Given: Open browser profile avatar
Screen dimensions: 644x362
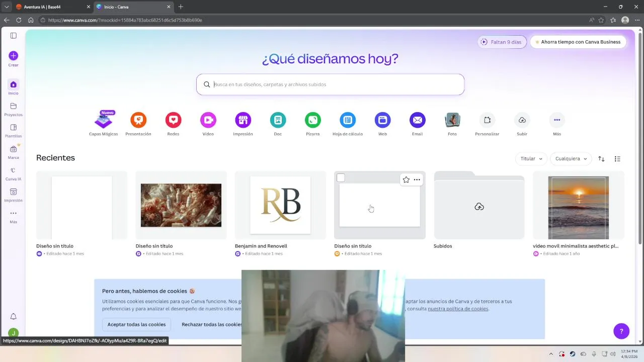Looking at the screenshot, I should [x=625, y=20].
